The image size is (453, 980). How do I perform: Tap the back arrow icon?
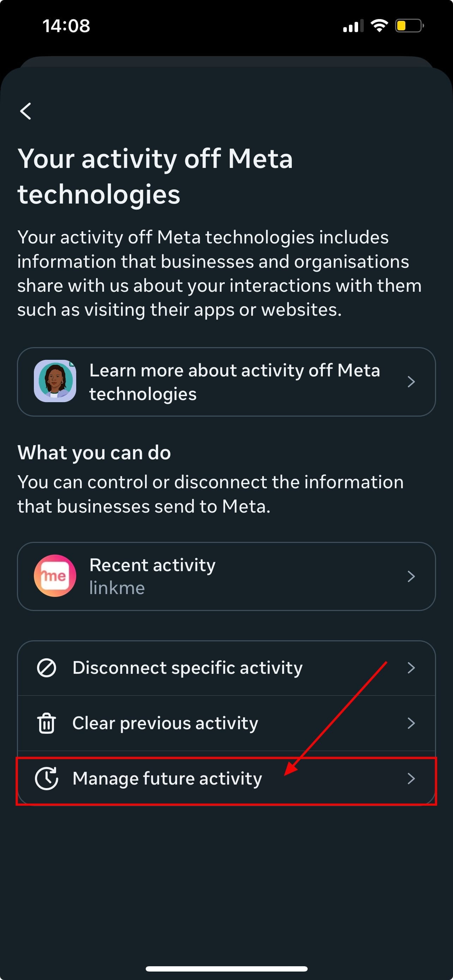tap(25, 111)
